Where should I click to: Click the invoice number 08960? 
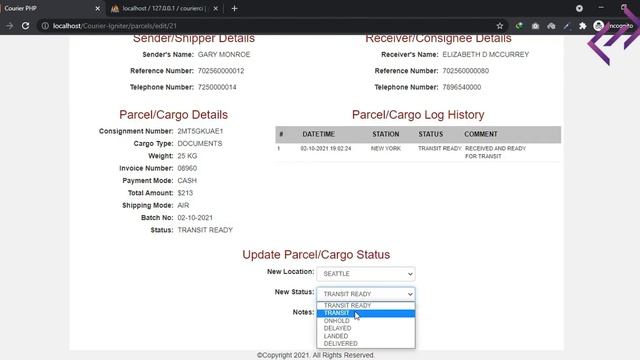pos(187,168)
